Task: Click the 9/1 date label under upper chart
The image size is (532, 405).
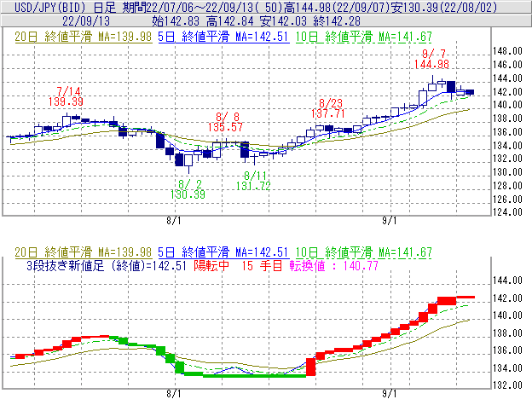Action: coord(389,221)
